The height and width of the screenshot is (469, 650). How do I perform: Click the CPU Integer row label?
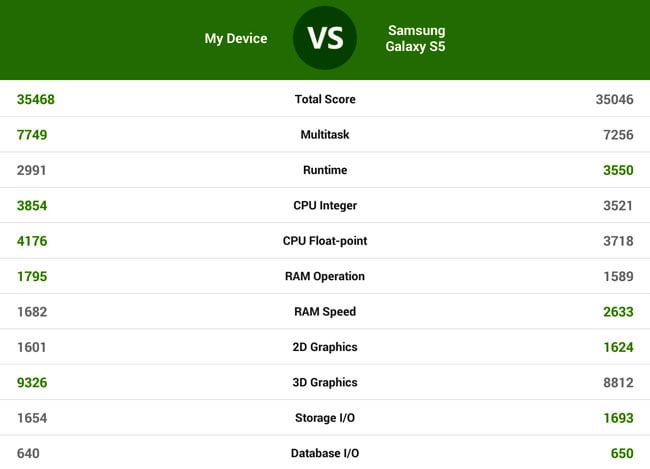click(325, 205)
